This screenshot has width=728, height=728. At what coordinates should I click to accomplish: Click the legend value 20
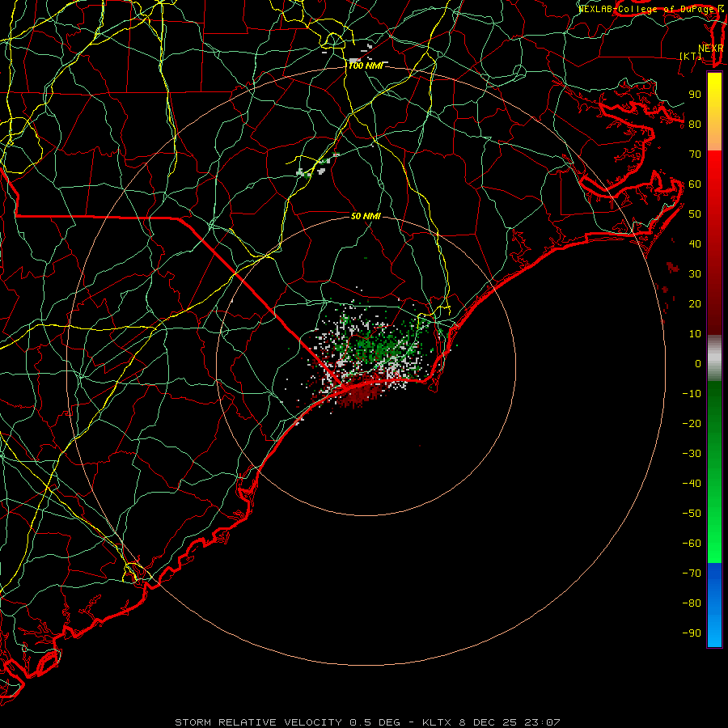pos(695,303)
